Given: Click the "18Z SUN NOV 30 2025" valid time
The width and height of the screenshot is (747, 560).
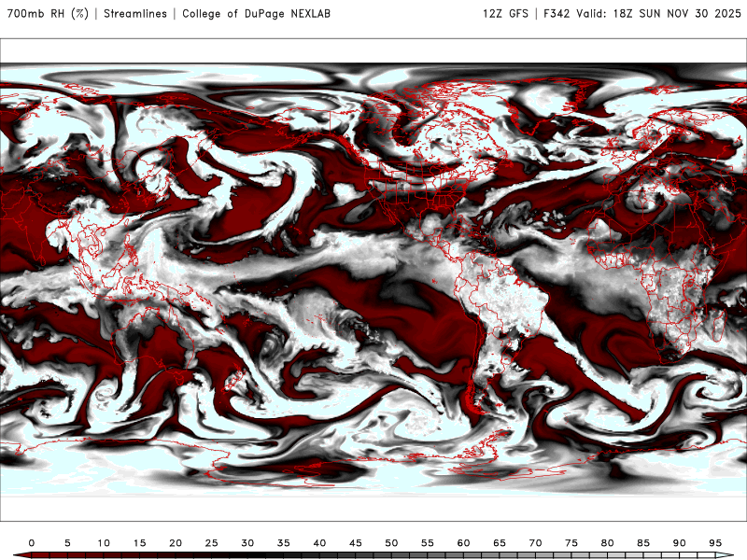Looking at the screenshot, I should pyautogui.click(x=677, y=14).
